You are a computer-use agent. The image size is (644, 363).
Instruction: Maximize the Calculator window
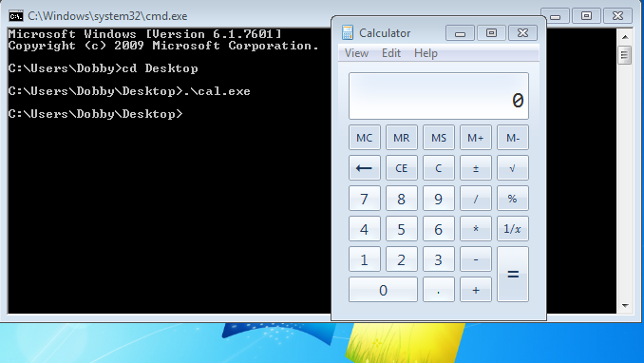(491, 33)
